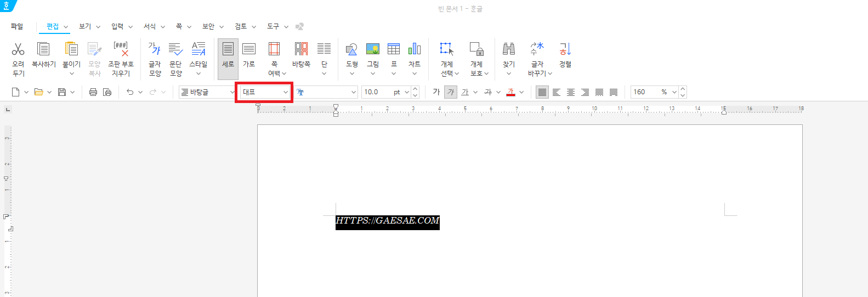Open the 편집 menu tab
This screenshot has width=868, height=297.
click(x=53, y=26)
